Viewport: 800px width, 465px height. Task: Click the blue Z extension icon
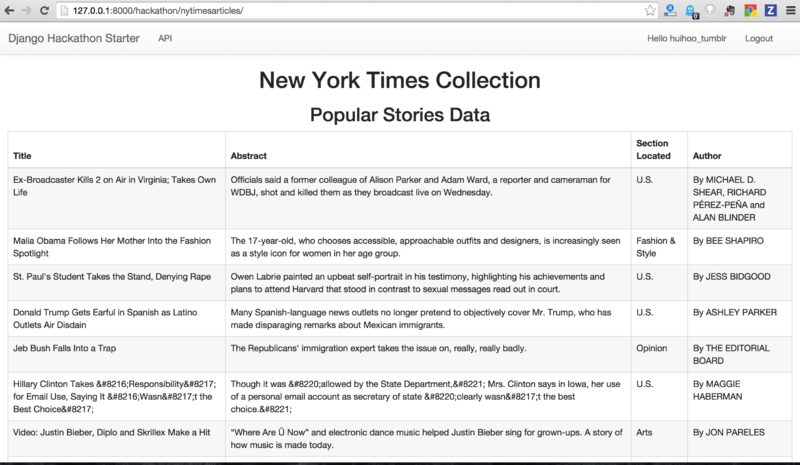point(770,10)
